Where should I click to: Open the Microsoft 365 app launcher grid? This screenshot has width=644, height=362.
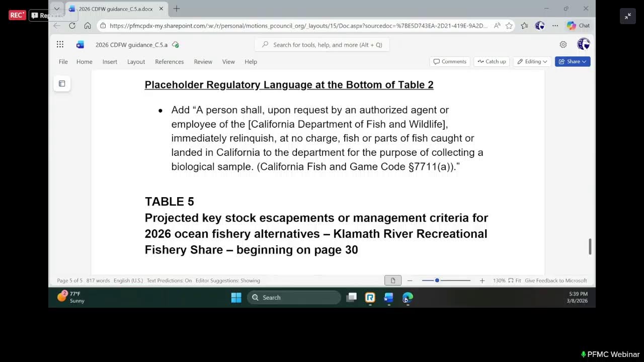coord(60,44)
